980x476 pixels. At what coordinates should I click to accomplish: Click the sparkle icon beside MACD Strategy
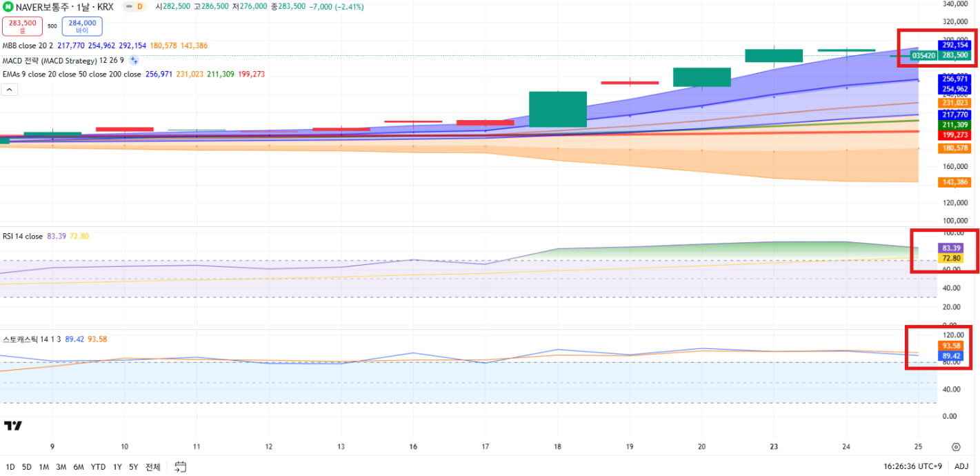click(134, 60)
